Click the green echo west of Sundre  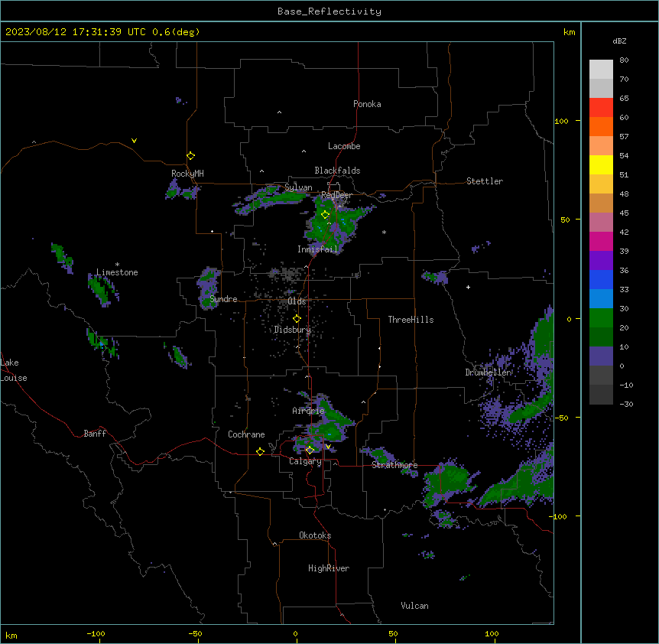[208, 288]
